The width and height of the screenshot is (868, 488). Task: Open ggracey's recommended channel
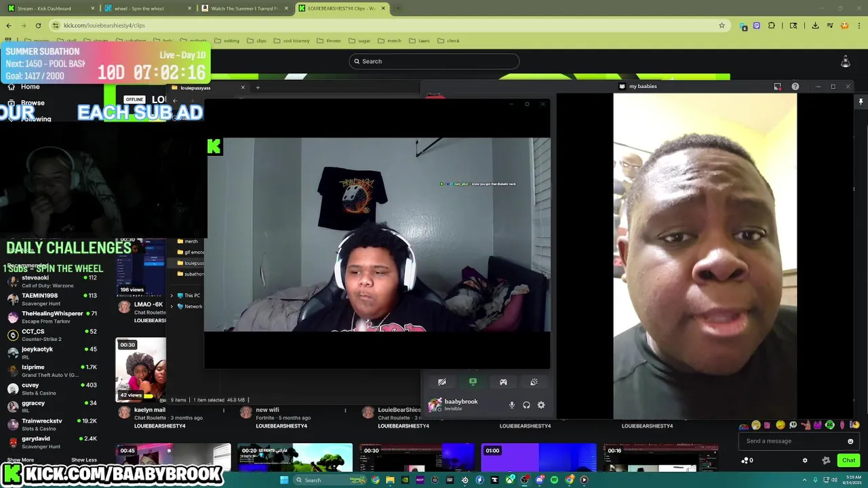click(53, 406)
